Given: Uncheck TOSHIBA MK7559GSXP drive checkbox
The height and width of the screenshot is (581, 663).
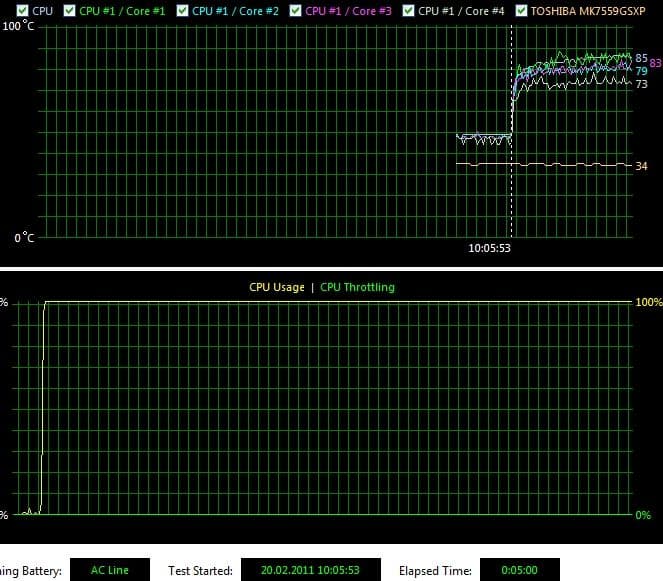Looking at the screenshot, I should [x=522, y=11].
